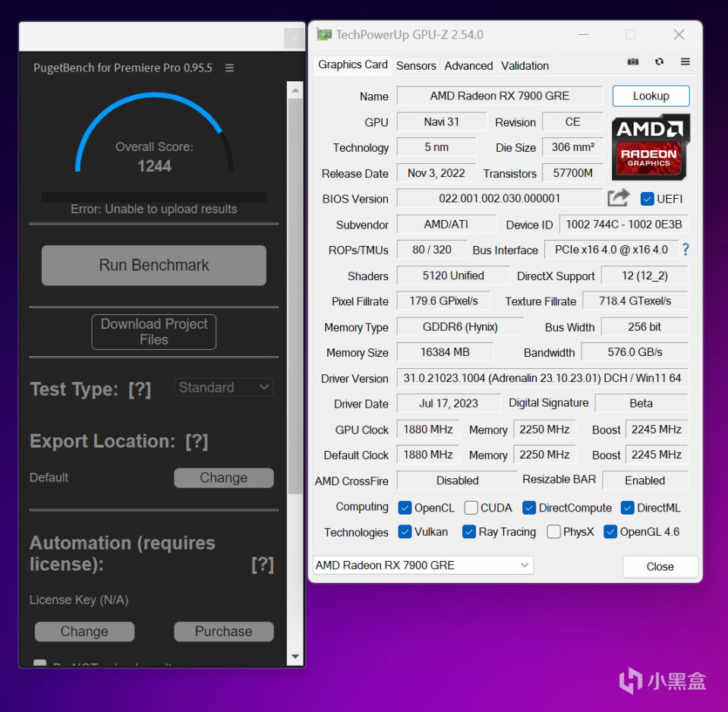
Task: Toggle the OpenCL checkbox
Action: [405, 508]
